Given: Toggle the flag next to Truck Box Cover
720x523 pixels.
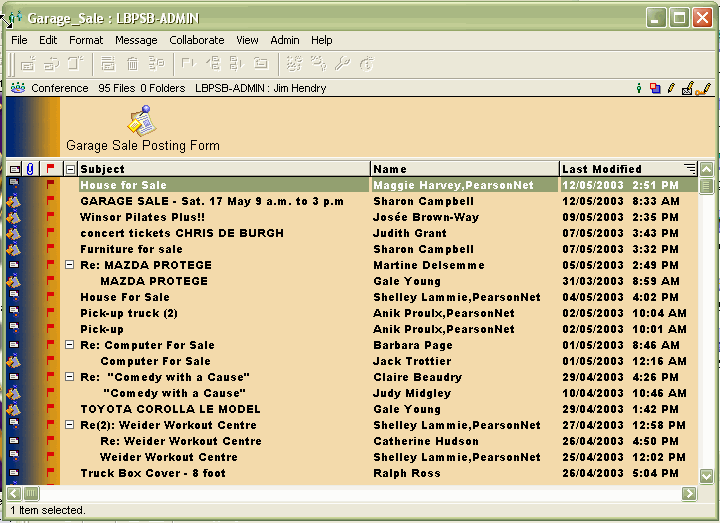Looking at the screenshot, I should click(x=51, y=473).
